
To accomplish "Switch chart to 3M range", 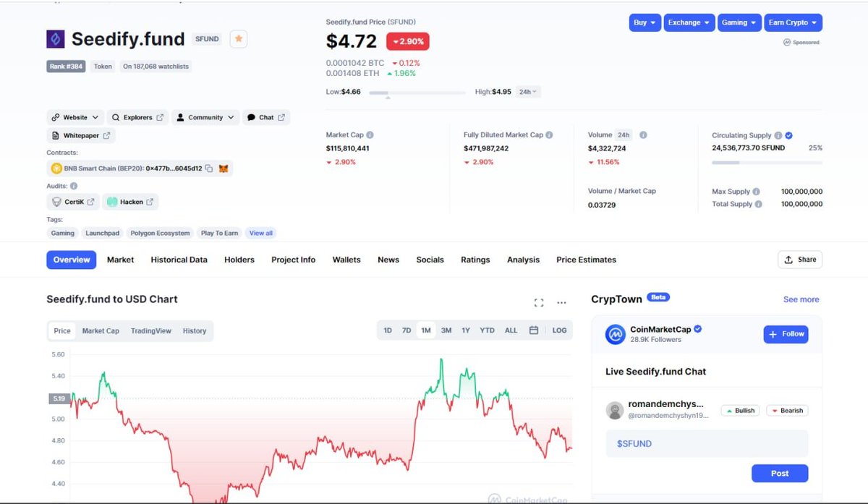I will (446, 330).
